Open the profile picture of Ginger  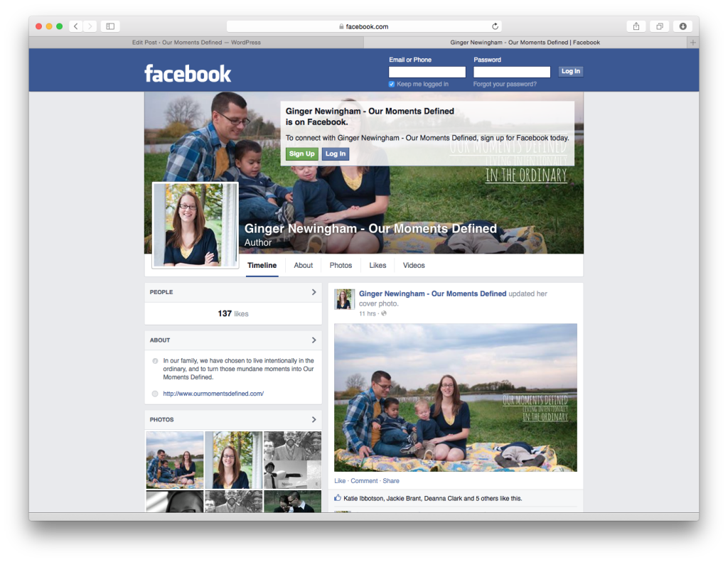pos(195,225)
